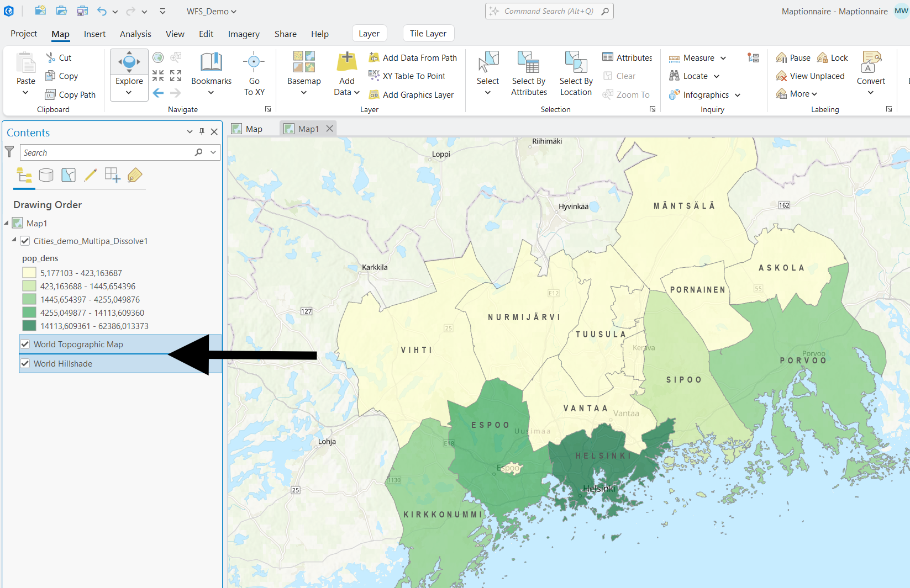Click the List By Editing pencil icon
910x588 pixels.
[91, 176]
